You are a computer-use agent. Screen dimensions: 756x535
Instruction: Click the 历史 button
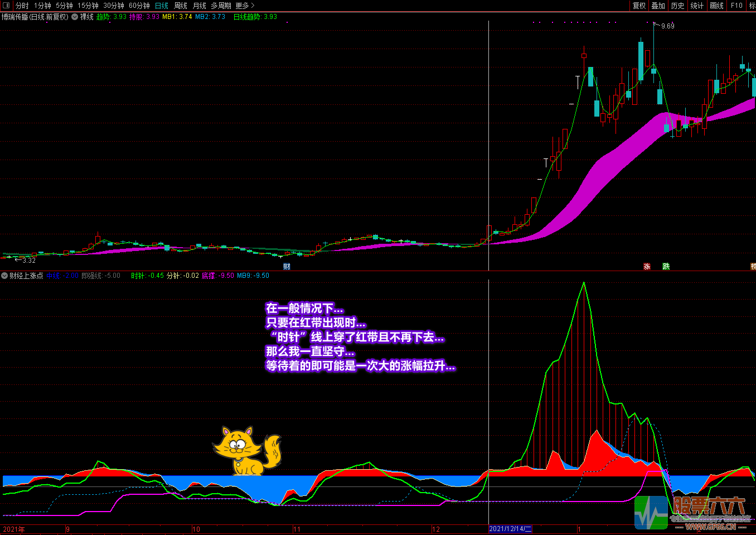pos(677,6)
